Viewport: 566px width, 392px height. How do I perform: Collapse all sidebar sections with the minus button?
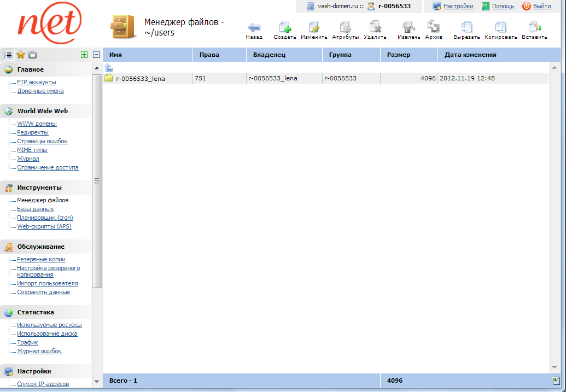(x=96, y=54)
